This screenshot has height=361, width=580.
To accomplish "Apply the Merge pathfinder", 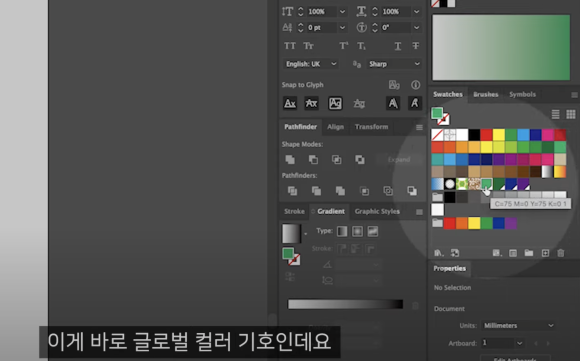I will 340,191.
